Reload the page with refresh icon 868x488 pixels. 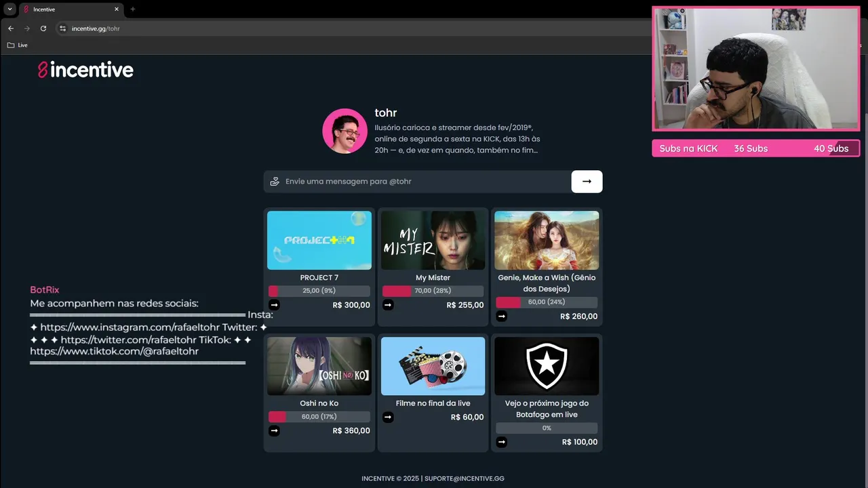coord(43,28)
